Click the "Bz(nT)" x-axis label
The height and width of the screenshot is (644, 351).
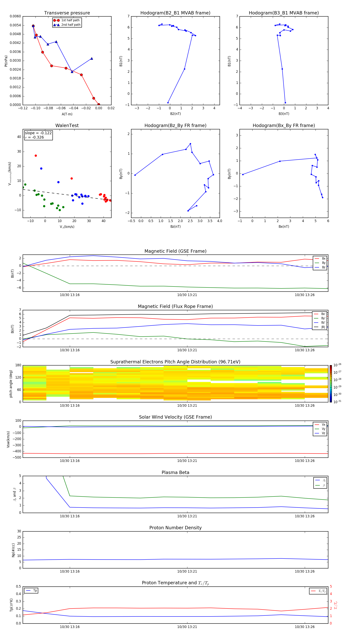(x=175, y=227)
